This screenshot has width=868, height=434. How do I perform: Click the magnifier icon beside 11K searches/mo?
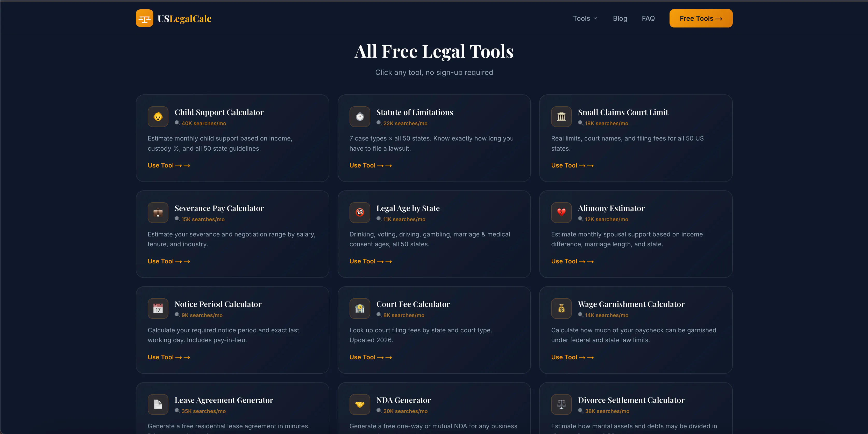click(x=379, y=219)
